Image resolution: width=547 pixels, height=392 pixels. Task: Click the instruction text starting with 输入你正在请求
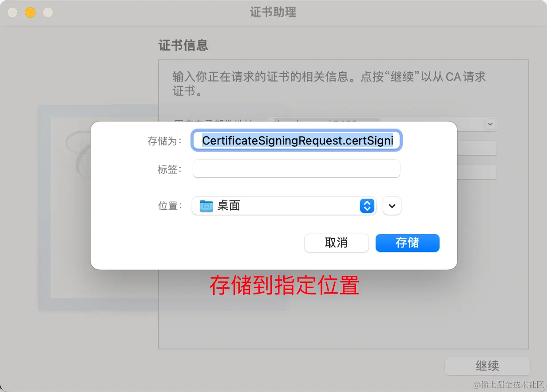point(329,84)
